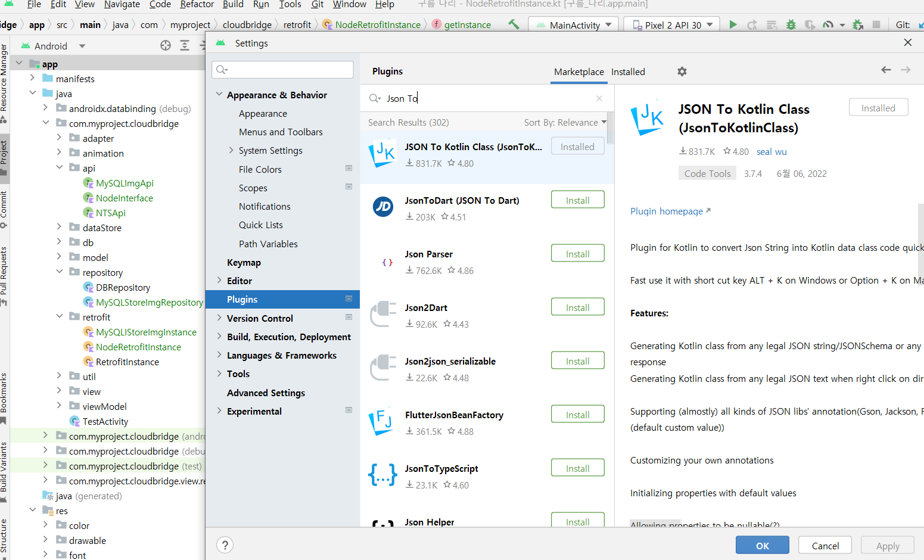The image size is (924, 560).
Task: Click the JSON To Kotlin Class plugin icon
Action: 382,154
